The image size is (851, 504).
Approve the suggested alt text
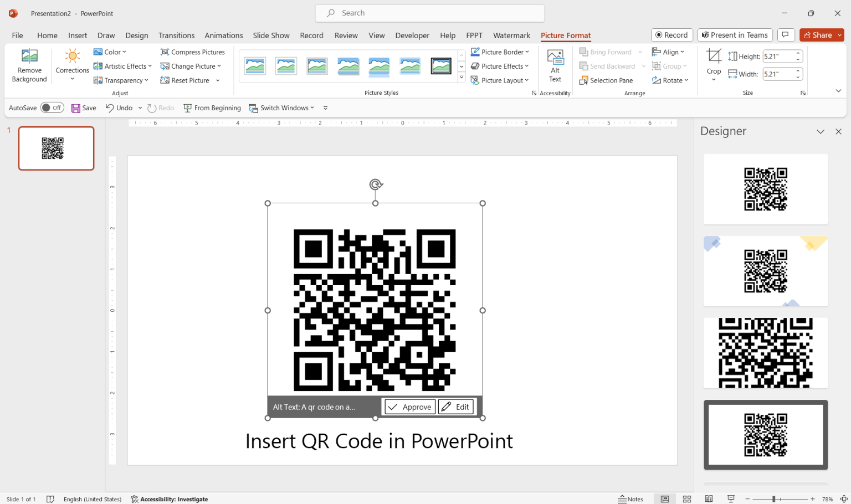click(409, 406)
